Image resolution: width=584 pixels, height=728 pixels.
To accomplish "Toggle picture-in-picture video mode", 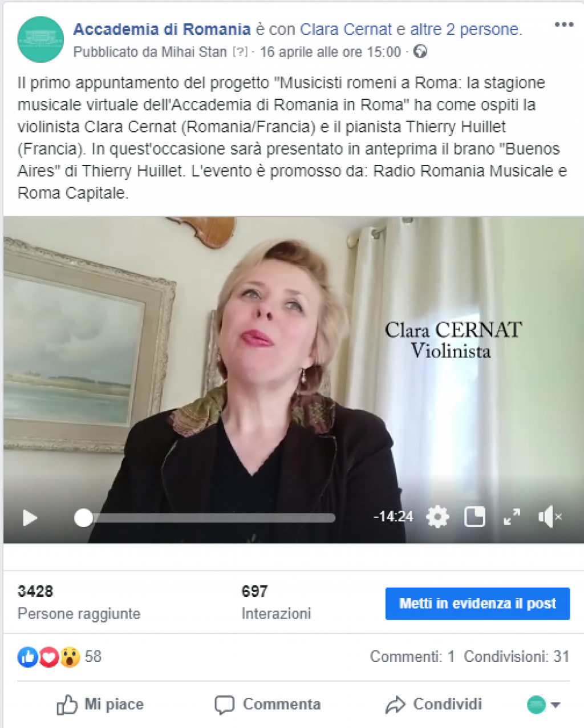I will [474, 517].
